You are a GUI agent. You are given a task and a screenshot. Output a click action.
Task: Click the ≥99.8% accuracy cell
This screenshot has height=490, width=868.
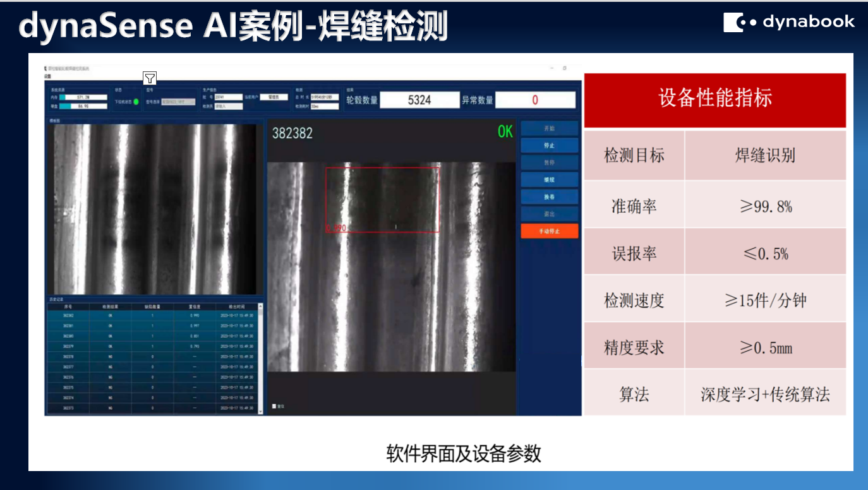pyautogui.click(x=765, y=205)
